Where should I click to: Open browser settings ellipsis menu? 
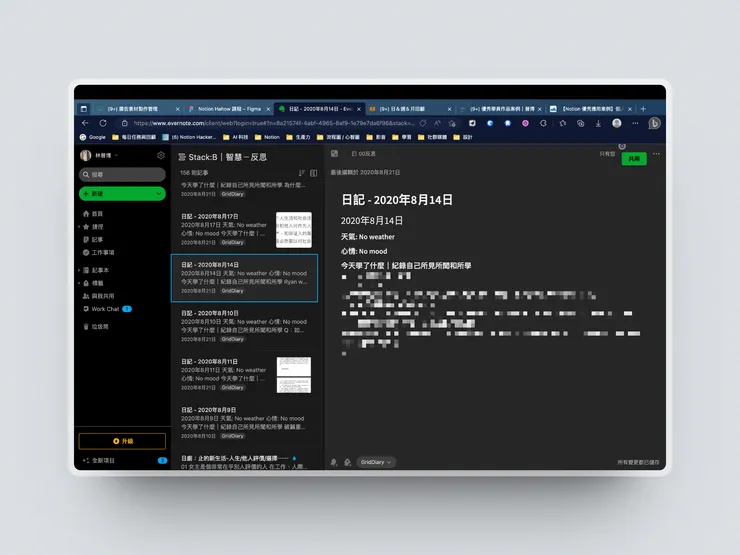coord(635,123)
